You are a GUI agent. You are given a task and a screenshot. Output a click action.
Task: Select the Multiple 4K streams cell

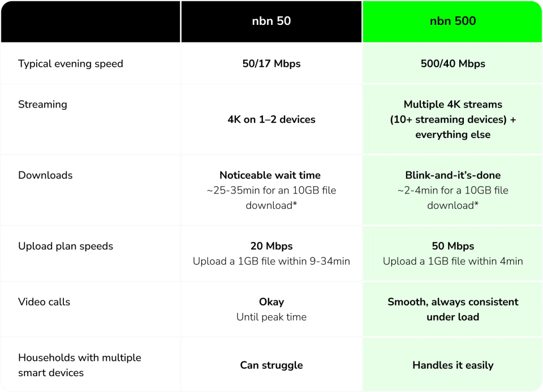click(x=453, y=119)
